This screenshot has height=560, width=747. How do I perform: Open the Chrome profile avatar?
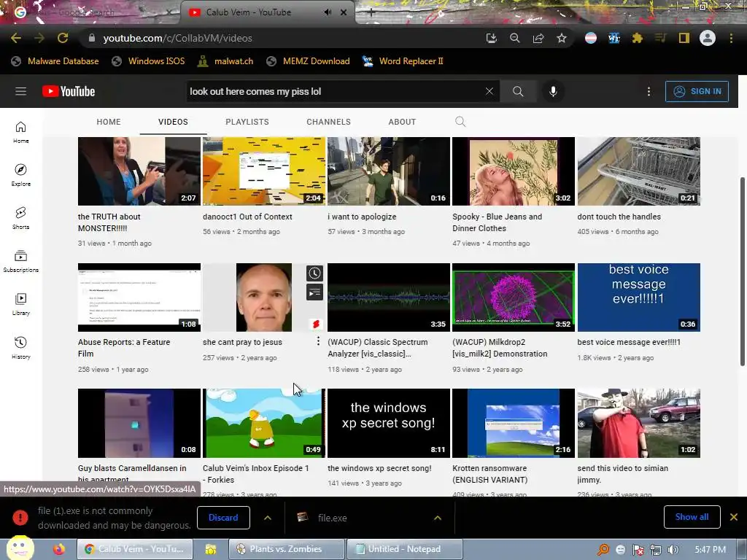pos(708,38)
